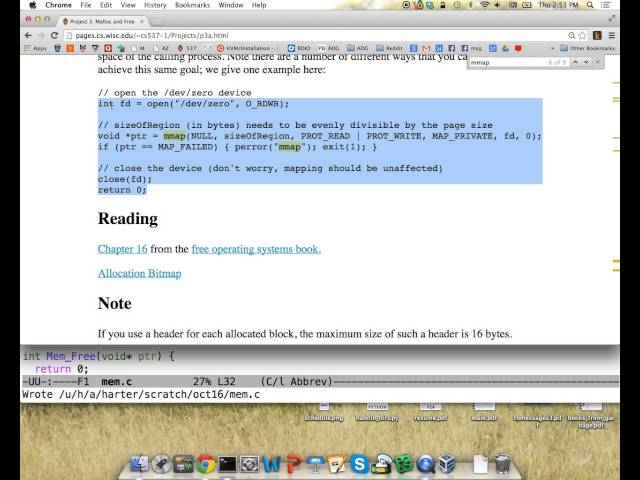Open the free operating systems book link
The width and height of the screenshot is (640, 480).
256,249
